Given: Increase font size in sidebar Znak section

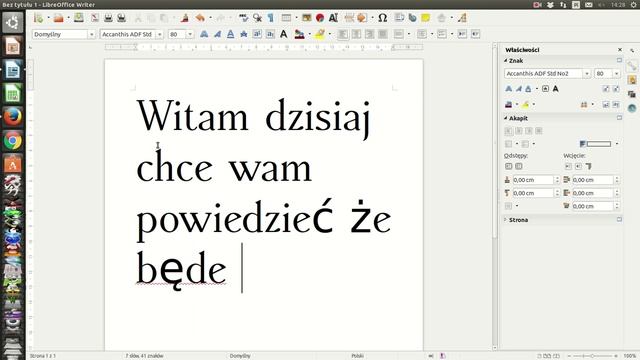Looking at the screenshot, I should (x=606, y=89).
